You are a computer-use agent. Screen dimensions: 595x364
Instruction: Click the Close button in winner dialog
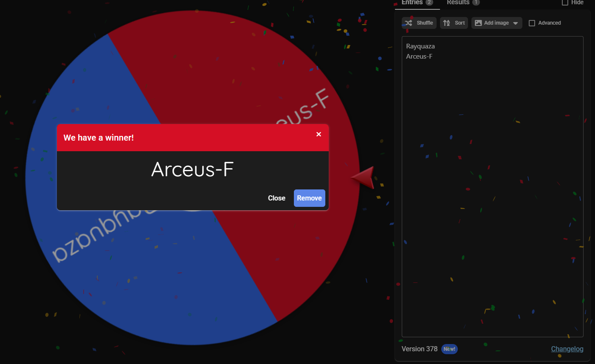coord(276,198)
